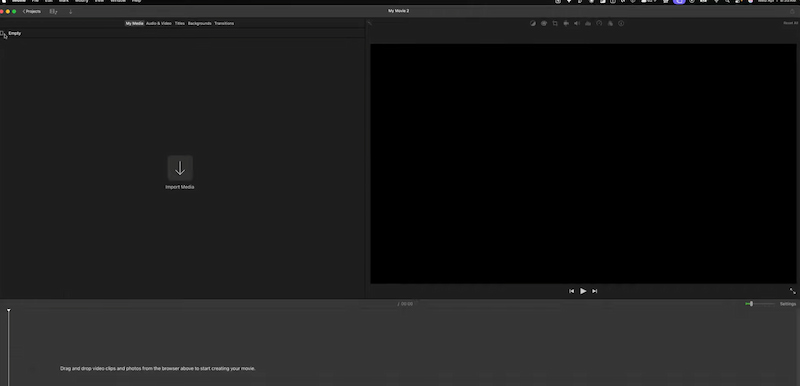Open the Speed adjustment
800x386 pixels.
click(599, 23)
